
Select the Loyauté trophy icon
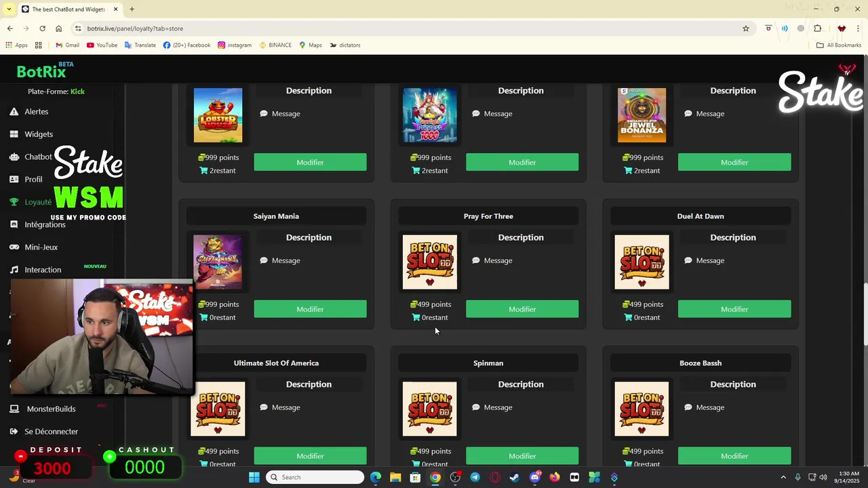click(x=14, y=202)
